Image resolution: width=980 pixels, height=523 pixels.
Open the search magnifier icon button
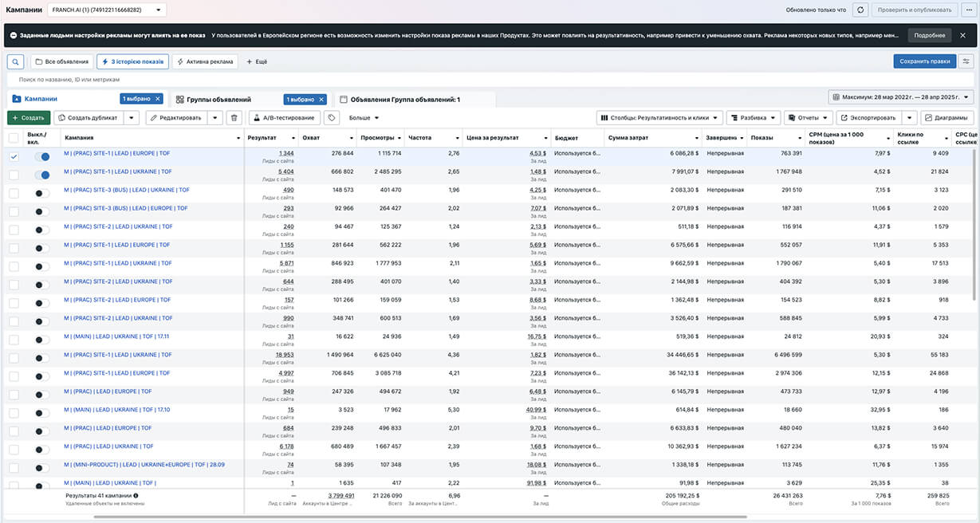point(15,61)
